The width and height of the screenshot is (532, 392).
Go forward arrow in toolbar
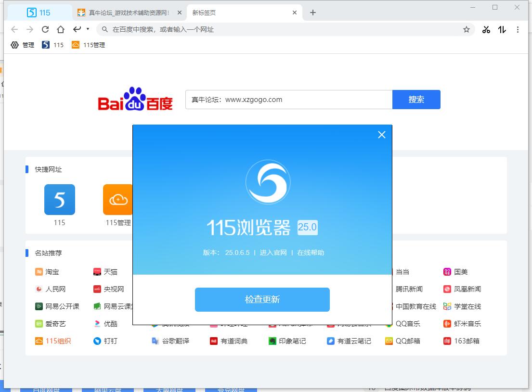[x=30, y=29]
